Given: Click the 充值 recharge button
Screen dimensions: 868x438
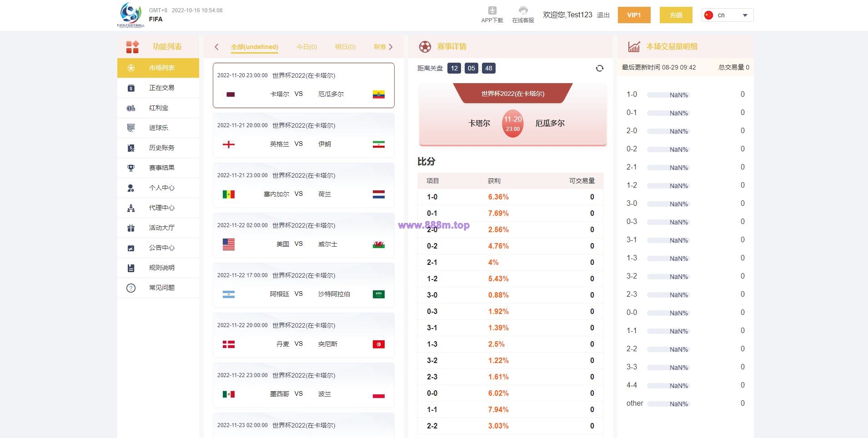Looking at the screenshot, I should [x=676, y=15].
